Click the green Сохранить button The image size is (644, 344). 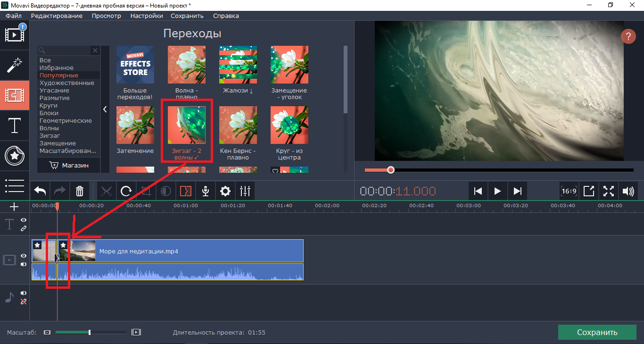(x=597, y=332)
